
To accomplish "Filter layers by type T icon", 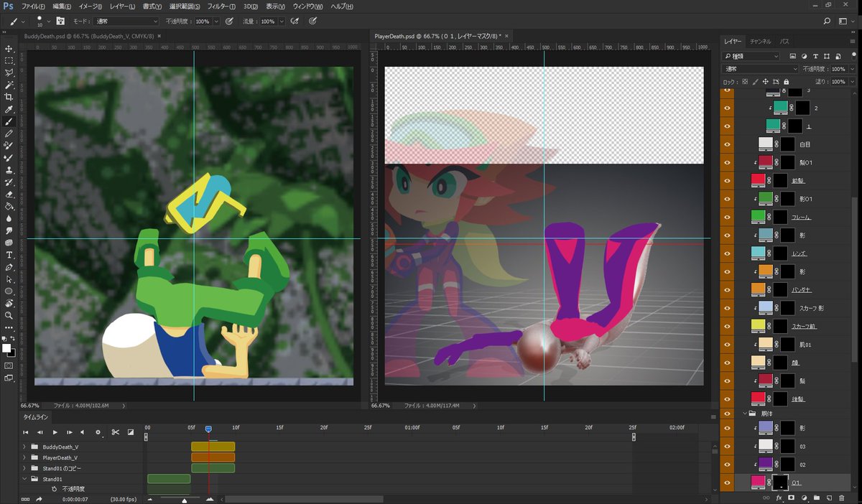I will pyautogui.click(x=815, y=56).
